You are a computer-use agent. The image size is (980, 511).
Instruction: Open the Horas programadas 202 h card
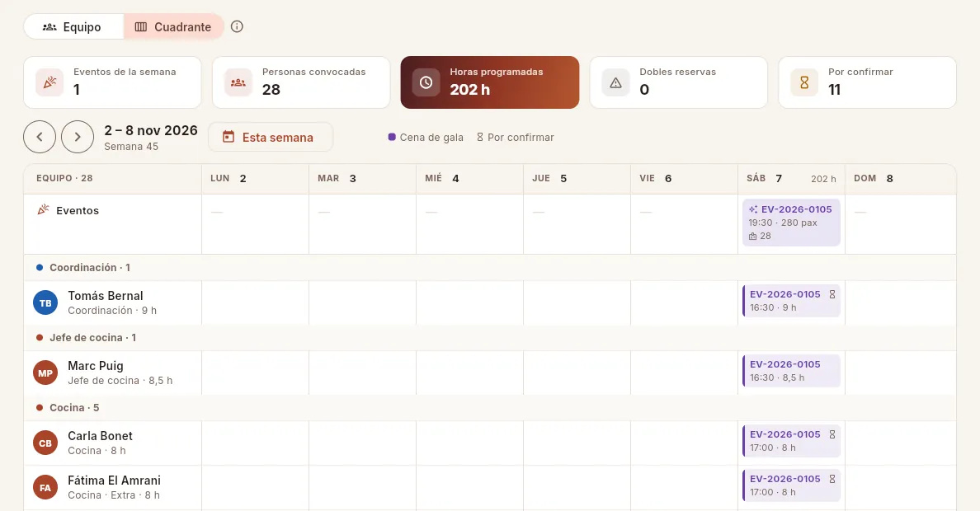tap(490, 82)
